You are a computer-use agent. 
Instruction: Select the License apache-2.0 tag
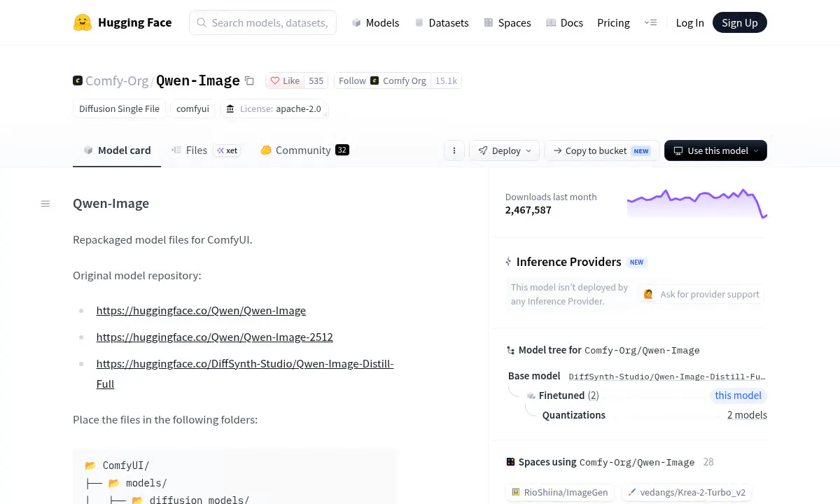point(274,108)
